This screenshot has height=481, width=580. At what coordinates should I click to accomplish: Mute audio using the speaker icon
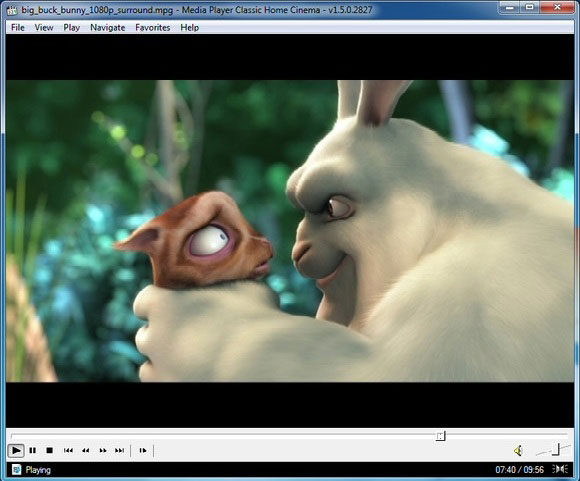519,451
